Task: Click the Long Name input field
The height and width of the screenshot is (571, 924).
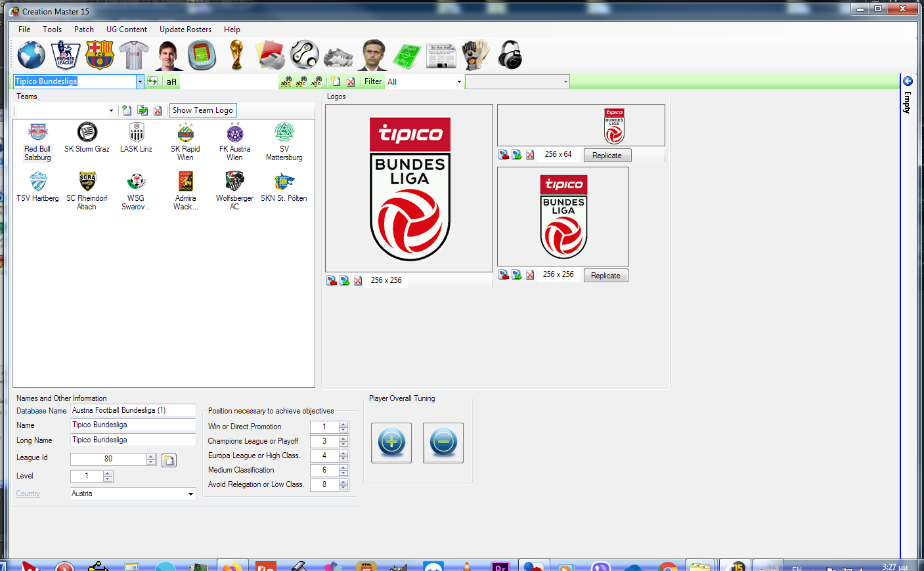Action: 133,440
